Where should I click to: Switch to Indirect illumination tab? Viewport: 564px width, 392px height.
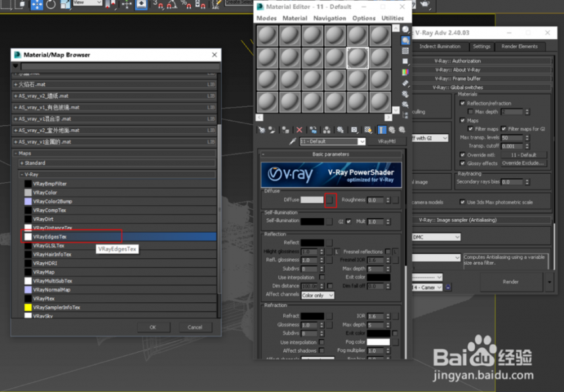point(440,47)
